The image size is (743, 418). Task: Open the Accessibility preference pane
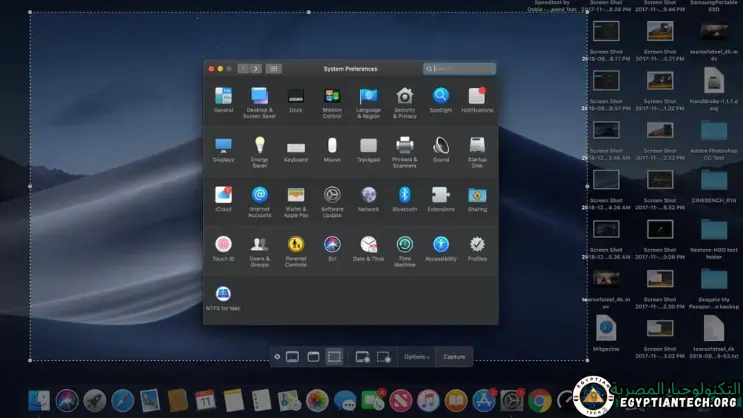tap(441, 245)
